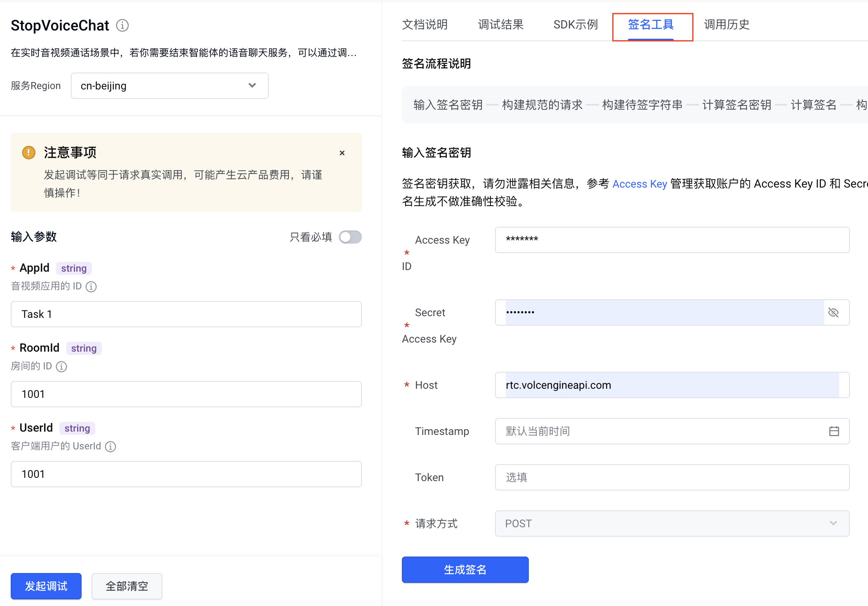Click the info icon next to 客户端用户的 UserId
The width and height of the screenshot is (868, 606).
(110, 446)
